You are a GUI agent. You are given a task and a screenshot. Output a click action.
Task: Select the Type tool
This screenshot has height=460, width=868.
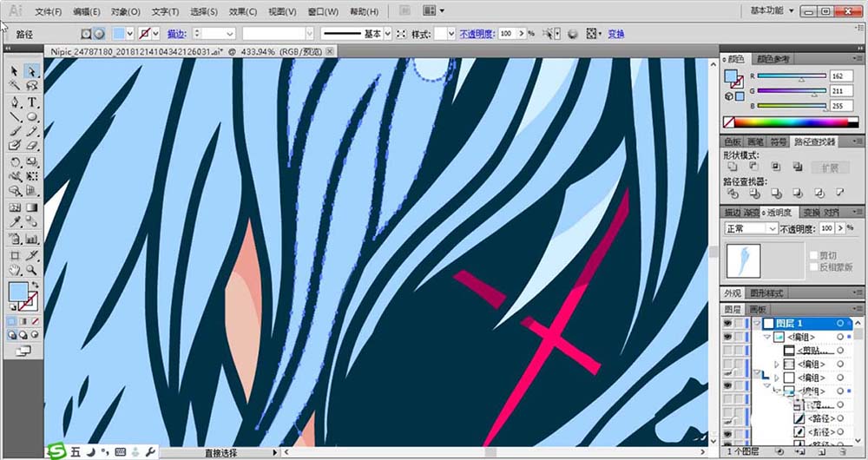click(31, 102)
